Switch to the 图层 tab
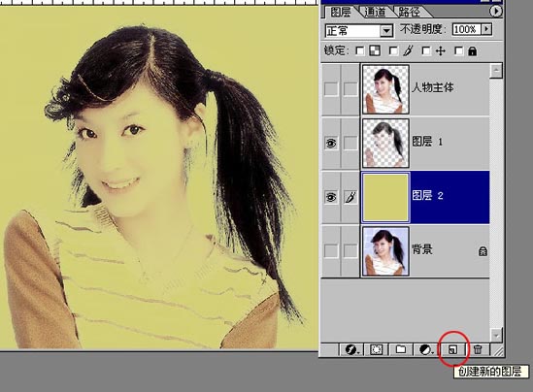The image size is (533, 392). pyautogui.click(x=340, y=12)
